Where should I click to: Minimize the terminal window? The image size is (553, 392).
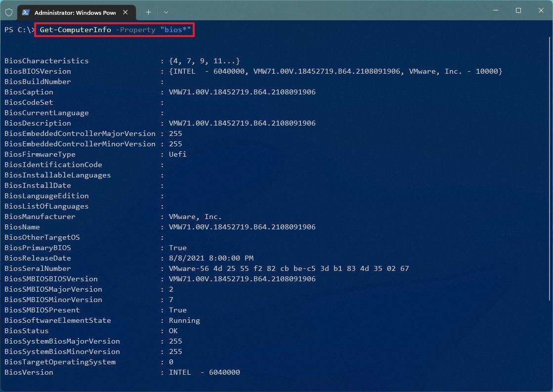tap(495, 10)
